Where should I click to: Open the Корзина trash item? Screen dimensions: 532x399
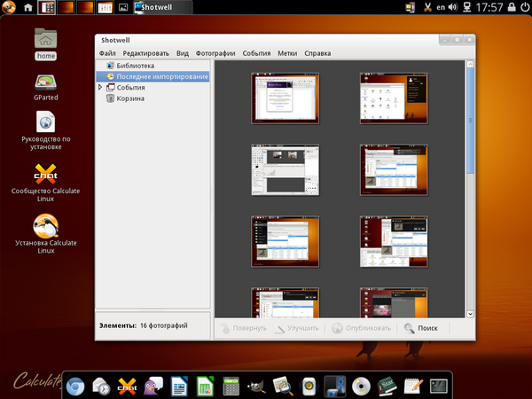[x=130, y=98]
